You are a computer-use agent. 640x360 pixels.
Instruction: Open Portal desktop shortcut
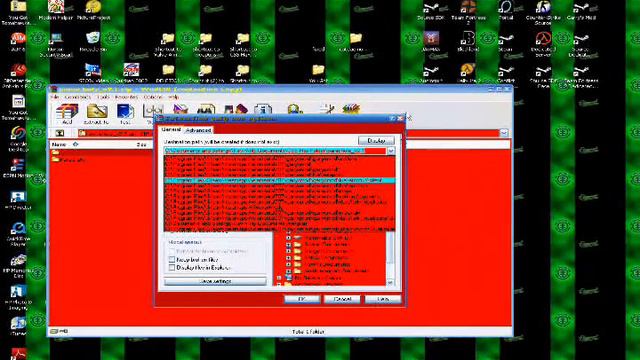pos(506,10)
